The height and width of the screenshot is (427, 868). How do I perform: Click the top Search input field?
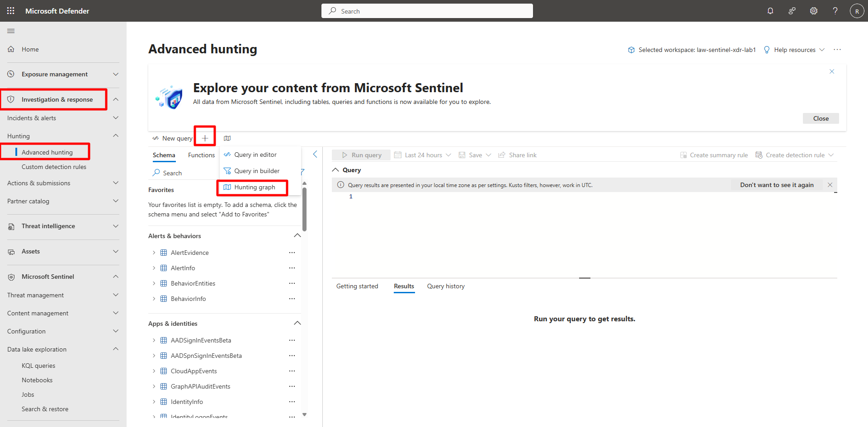tap(427, 11)
